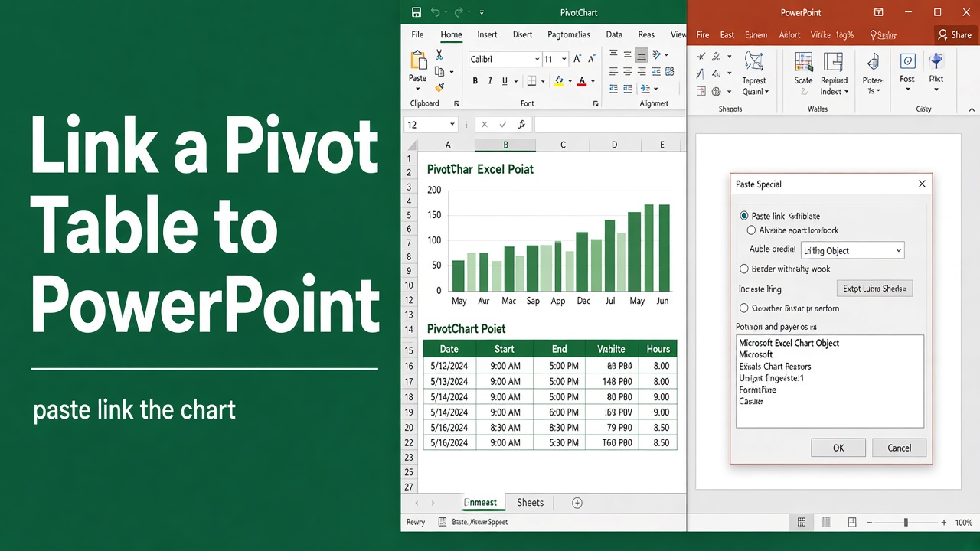This screenshot has height=551, width=980.
Task: Click the yellow fill color bucket
Action: pyautogui.click(x=559, y=81)
